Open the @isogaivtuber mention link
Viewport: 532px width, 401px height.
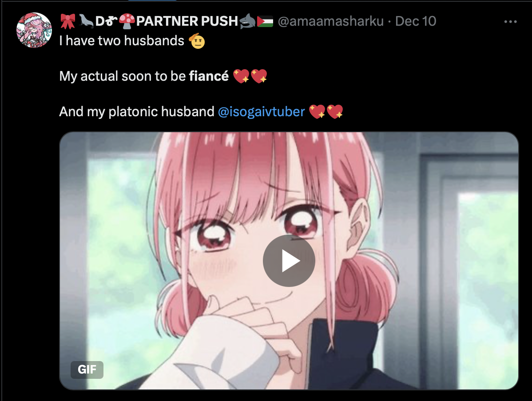pos(261,111)
